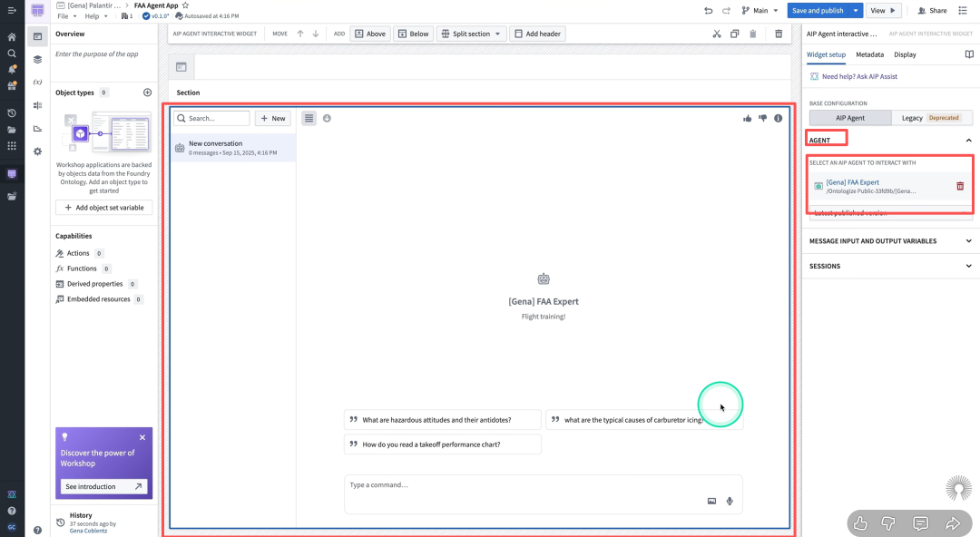980x537 pixels.
Task: Redo the last change
Action: click(726, 11)
